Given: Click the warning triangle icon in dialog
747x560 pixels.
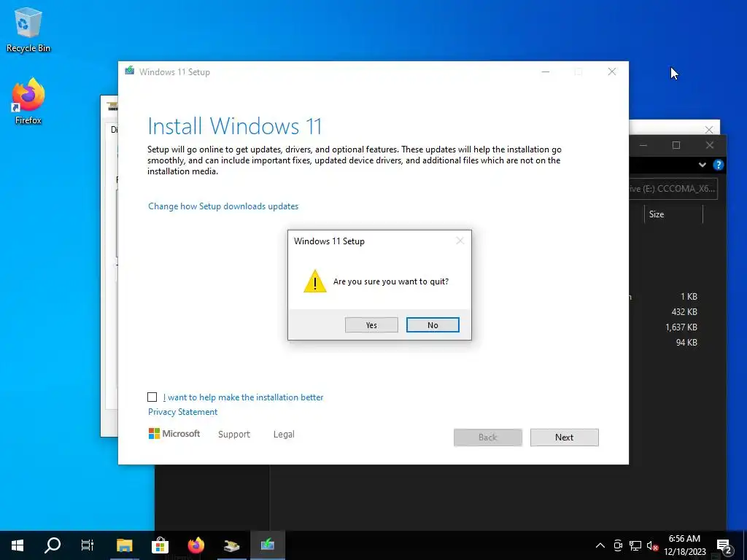Looking at the screenshot, I should 315,281.
